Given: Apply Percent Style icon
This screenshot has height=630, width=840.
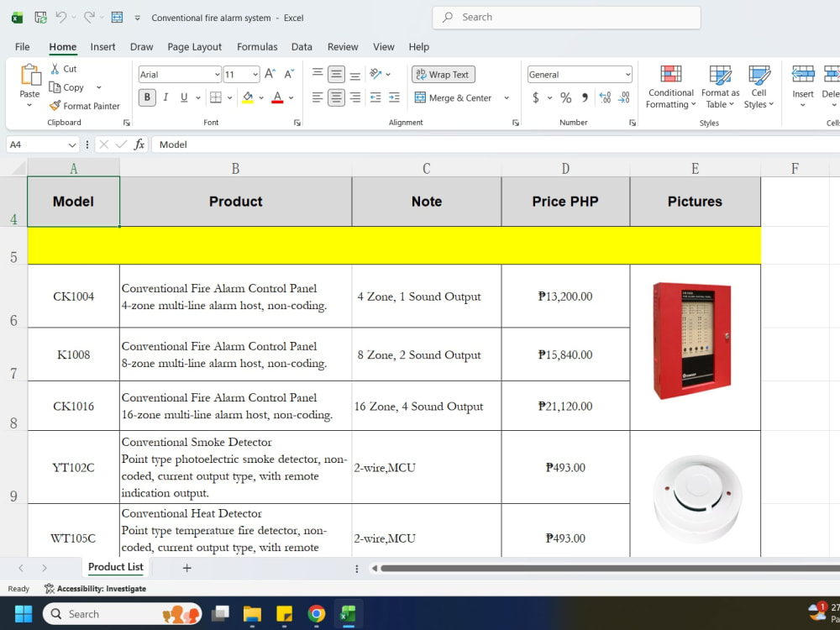Looking at the screenshot, I should pyautogui.click(x=565, y=97).
